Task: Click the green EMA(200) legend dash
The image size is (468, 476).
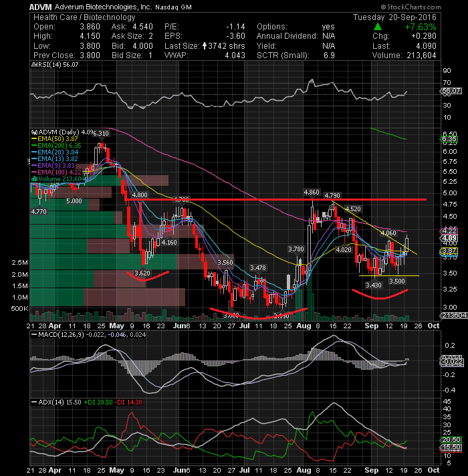Action: tap(34, 146)
